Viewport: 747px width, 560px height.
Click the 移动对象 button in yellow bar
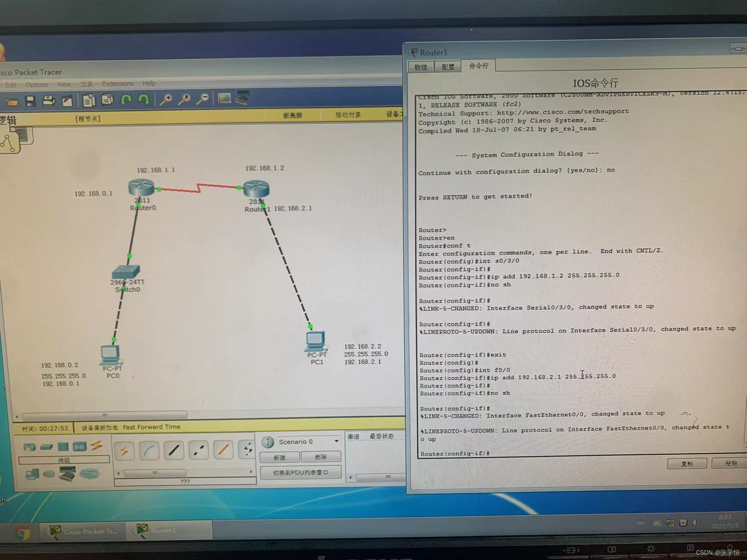click(x=348, y=115)
